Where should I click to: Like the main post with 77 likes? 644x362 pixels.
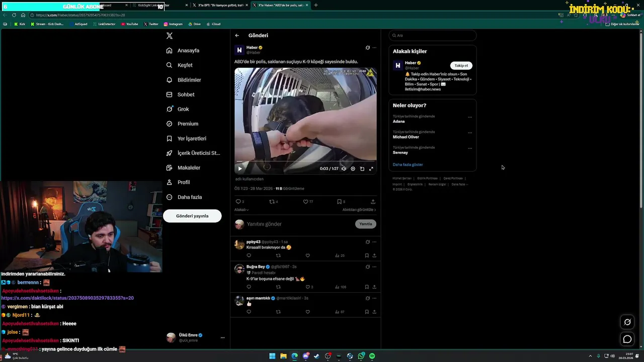coord(305,202)
